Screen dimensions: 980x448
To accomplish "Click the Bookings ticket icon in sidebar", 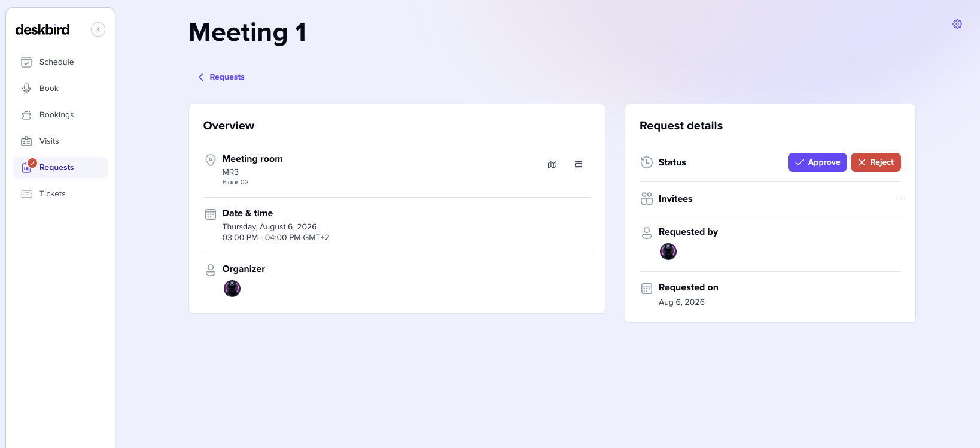I will (26, 115).
